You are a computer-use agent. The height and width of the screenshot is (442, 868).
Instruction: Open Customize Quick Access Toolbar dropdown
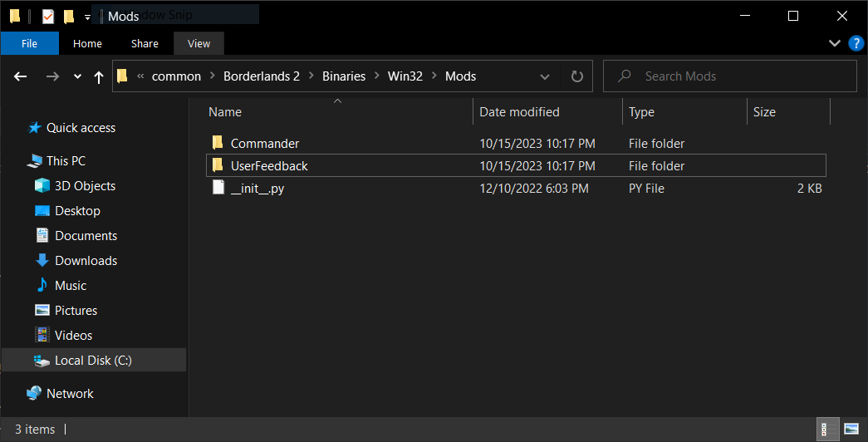pyautogui.click(x=87, y=17)
